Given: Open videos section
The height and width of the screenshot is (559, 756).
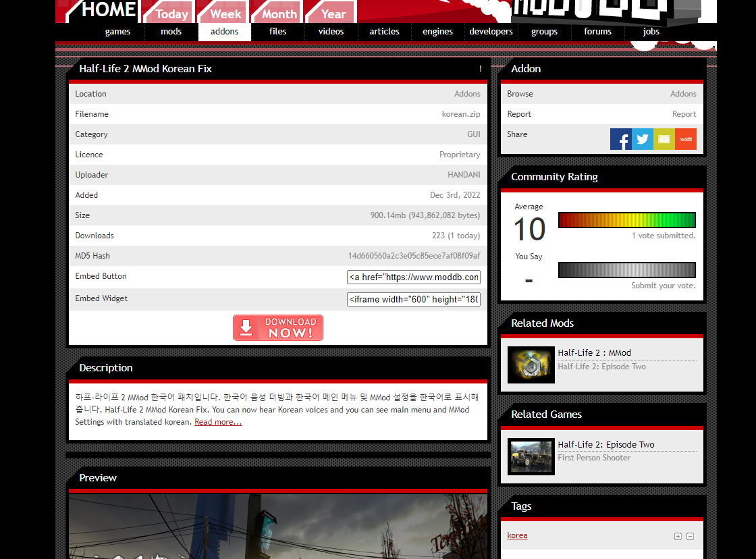Looking at the screenshot, I should 331,31.
